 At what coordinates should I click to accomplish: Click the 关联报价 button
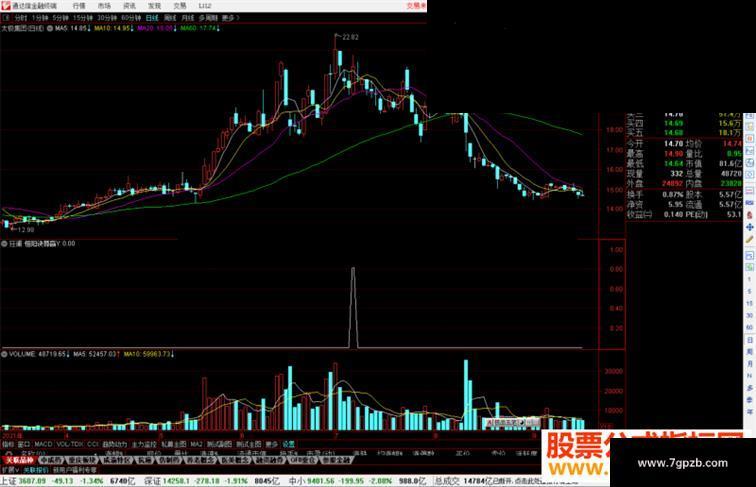click(36, 470)
